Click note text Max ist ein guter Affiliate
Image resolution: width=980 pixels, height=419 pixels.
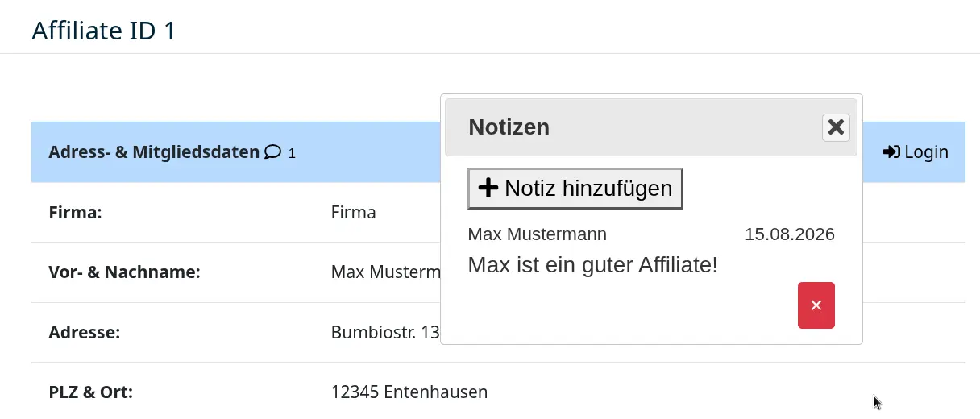[x=592, y=264]
